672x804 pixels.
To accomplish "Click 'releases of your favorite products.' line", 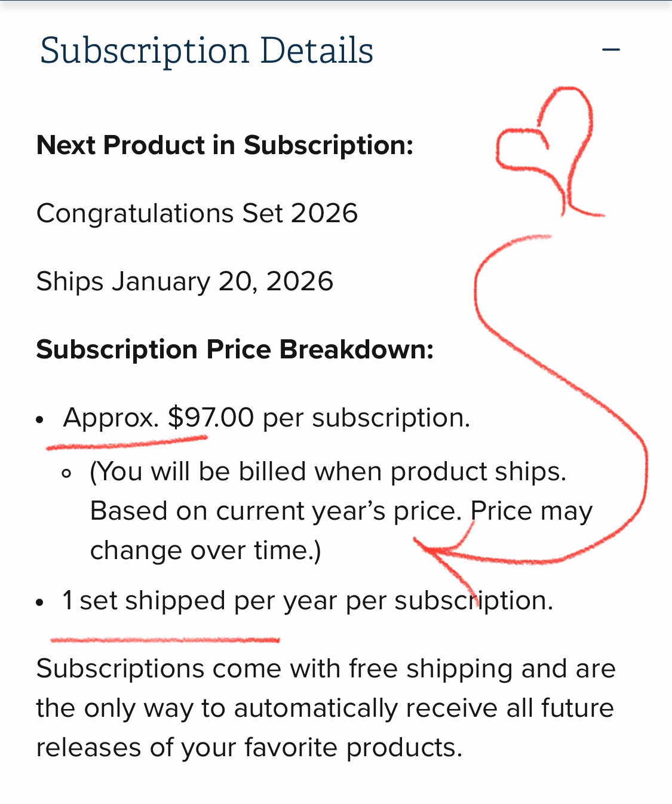I will (249, 747).
